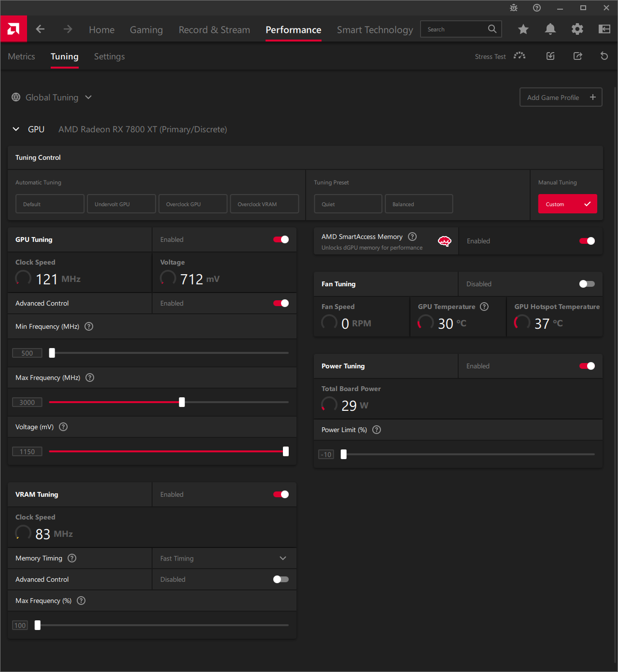
Task: Show help for Min Frequency (MHz)
Action: pyautogui.click(x=89, y=326)
